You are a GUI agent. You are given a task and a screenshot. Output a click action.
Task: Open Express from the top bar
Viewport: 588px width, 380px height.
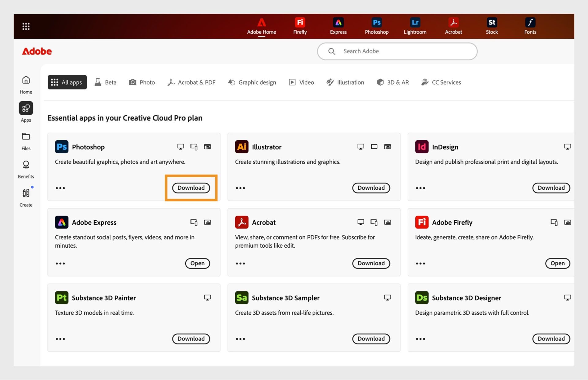click(x=338, y=26)
